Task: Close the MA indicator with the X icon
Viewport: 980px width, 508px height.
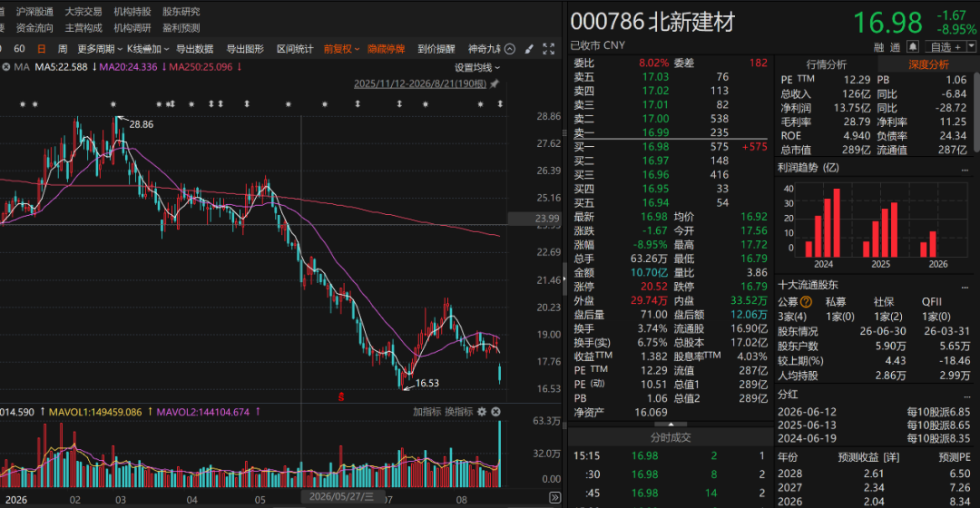Action: pos(5,67)
